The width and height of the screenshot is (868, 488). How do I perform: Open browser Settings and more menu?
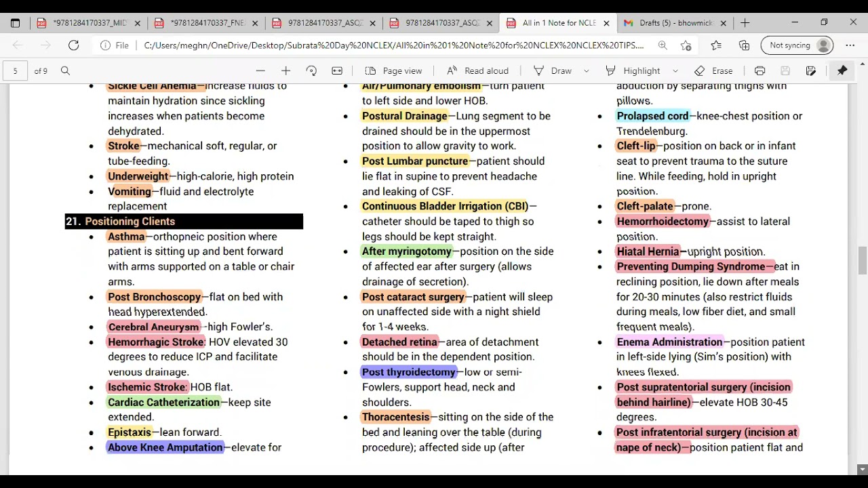[x=850, y=45]
